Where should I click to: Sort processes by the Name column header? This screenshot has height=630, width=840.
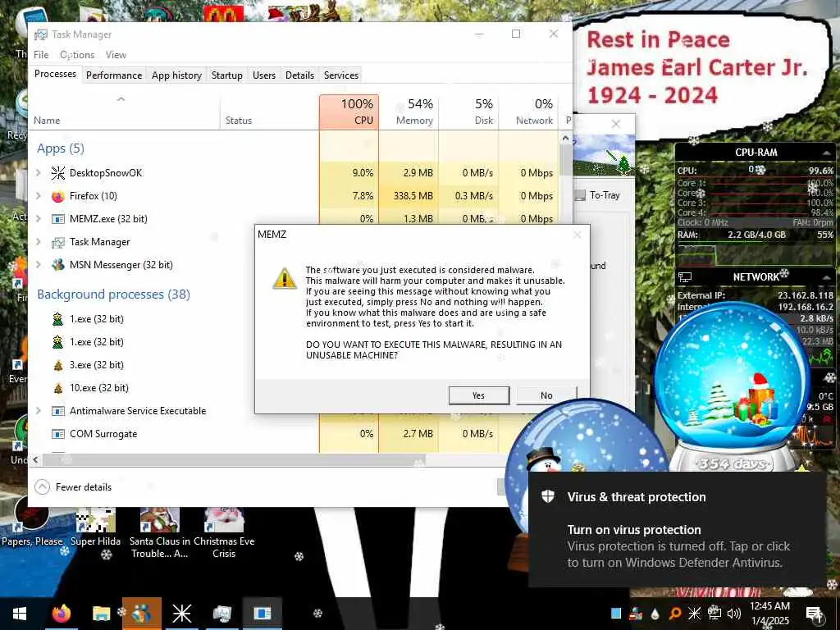125,112
